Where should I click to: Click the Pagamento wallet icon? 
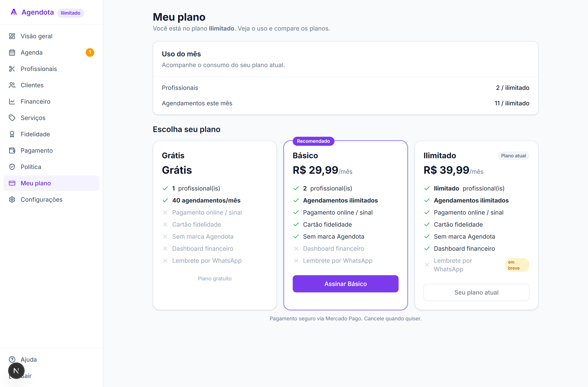point(12,150)
